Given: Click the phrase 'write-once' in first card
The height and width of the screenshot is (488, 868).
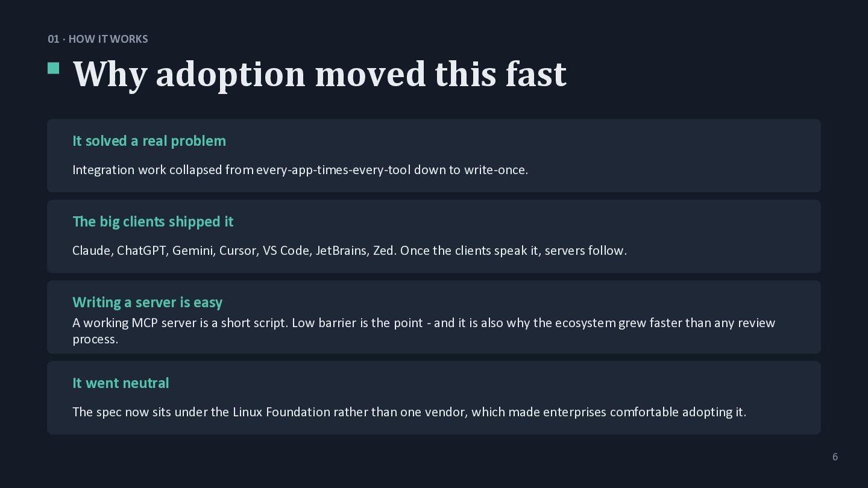Looking at the screenshot, I should coord(494,170).
